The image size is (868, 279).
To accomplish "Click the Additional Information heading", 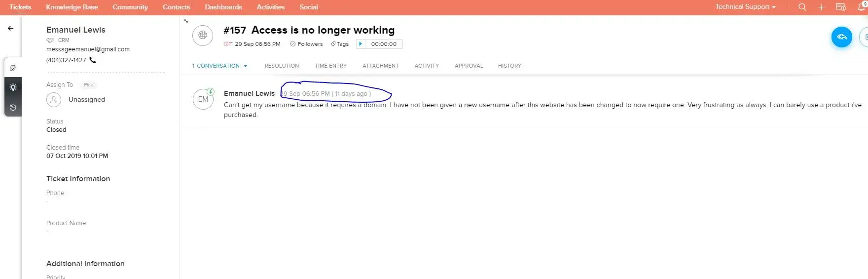I will 85,264.
